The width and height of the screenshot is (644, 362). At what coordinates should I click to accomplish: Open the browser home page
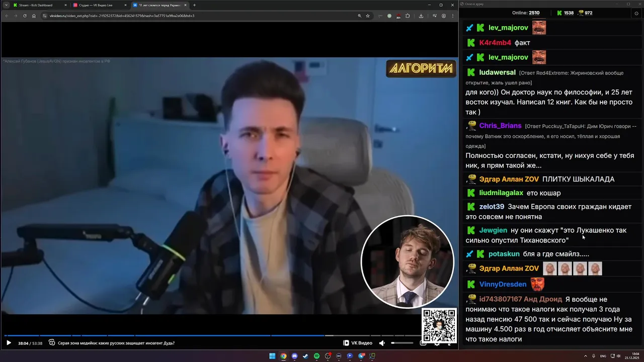pyautogui.click(x=34, y=16)
